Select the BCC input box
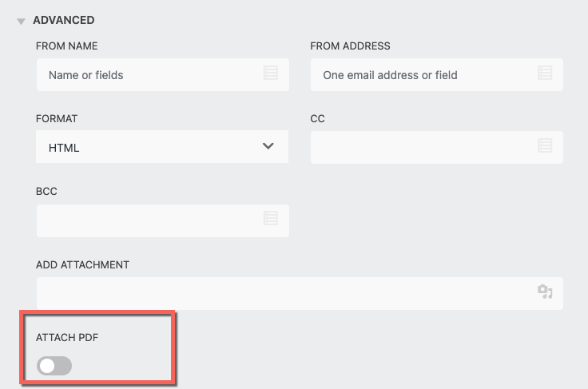 coord(148,220)
